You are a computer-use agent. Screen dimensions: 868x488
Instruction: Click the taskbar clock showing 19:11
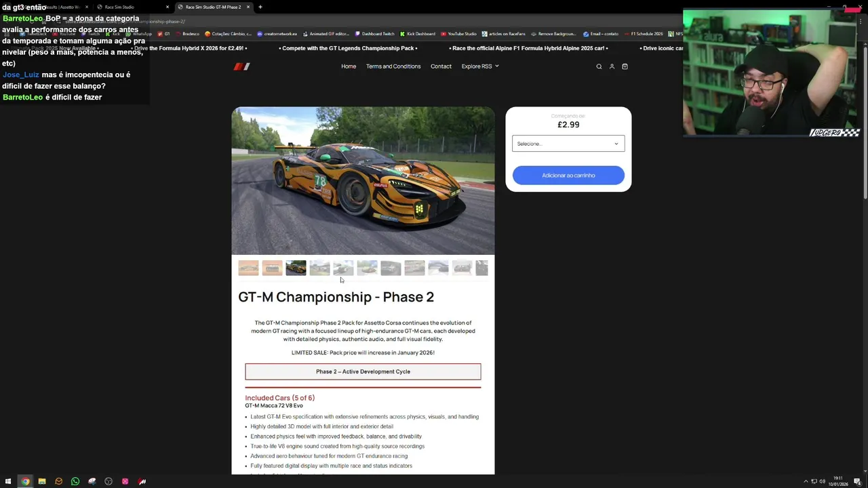pyautogui.click(x=838, y=481)
